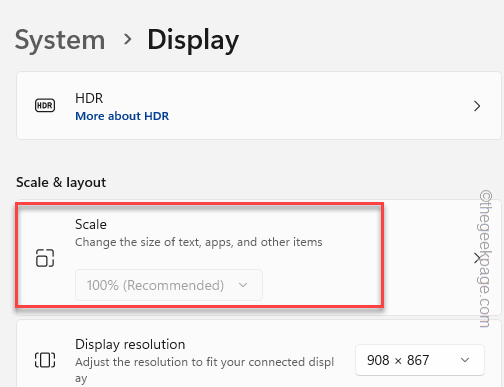Open the More about HDR link
This screenshot has height=387, width=504.
click(122, 116)
